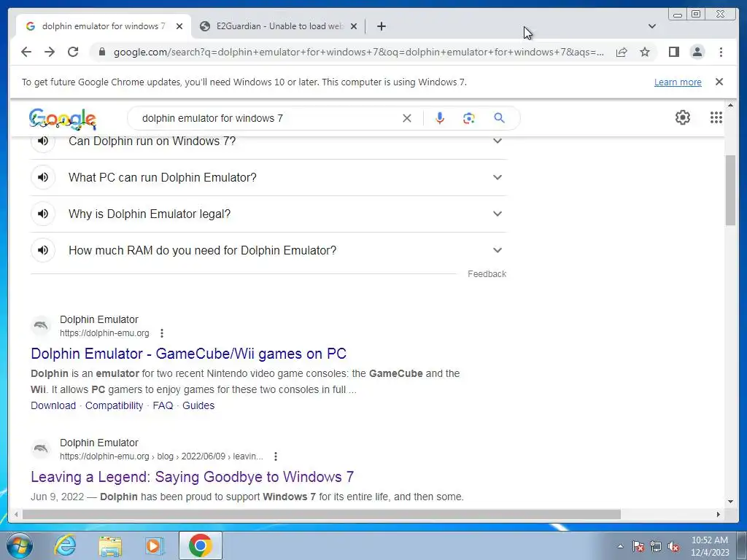This screenshot has width=747, height=560.
Task: Open the network tray icon
Action: tap(656, 546)
